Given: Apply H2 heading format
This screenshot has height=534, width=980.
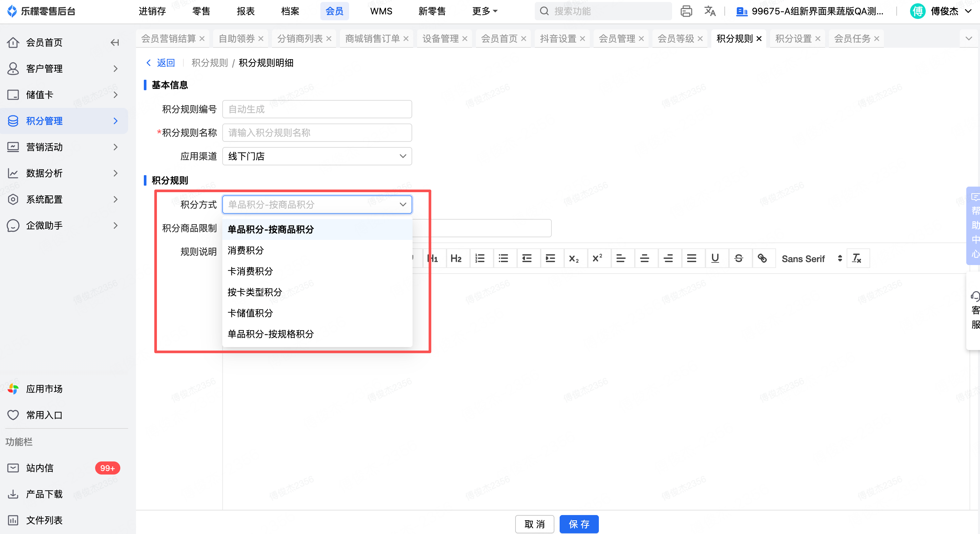Looking at the screenshot, I should (456, 259).
